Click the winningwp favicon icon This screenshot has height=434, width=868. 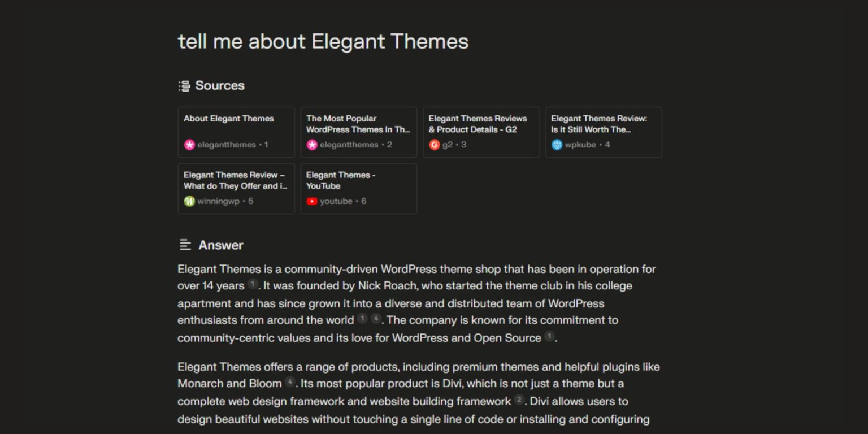pyautogui.click(x=189, y=201)
